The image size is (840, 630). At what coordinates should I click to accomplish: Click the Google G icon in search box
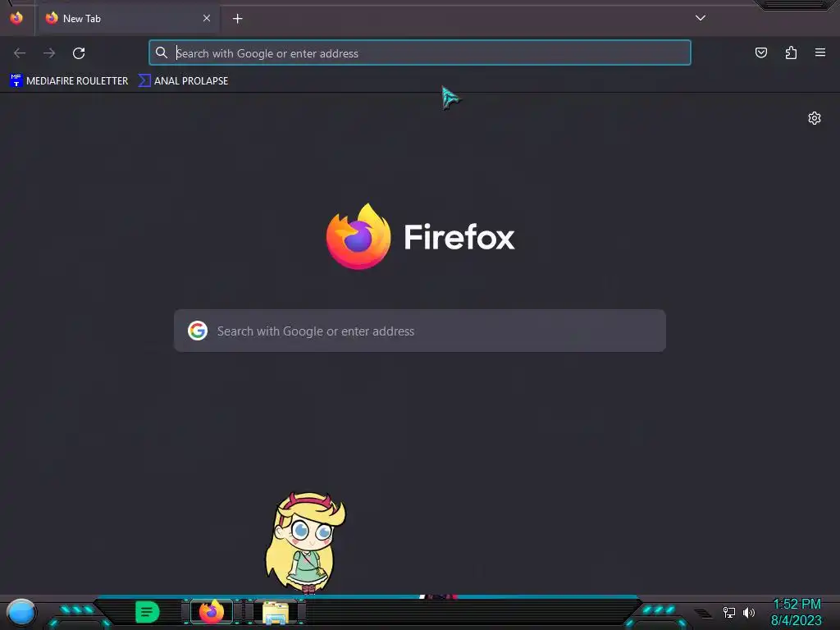point(198,331)
